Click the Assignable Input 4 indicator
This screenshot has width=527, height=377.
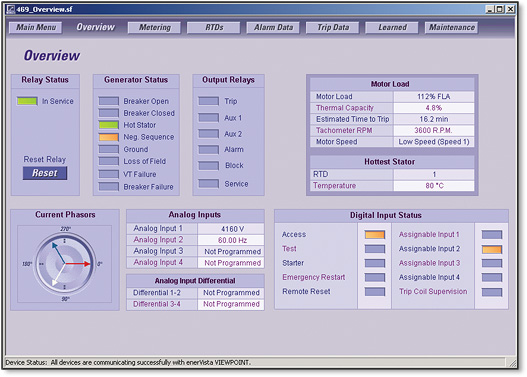[x=492, y=278]
